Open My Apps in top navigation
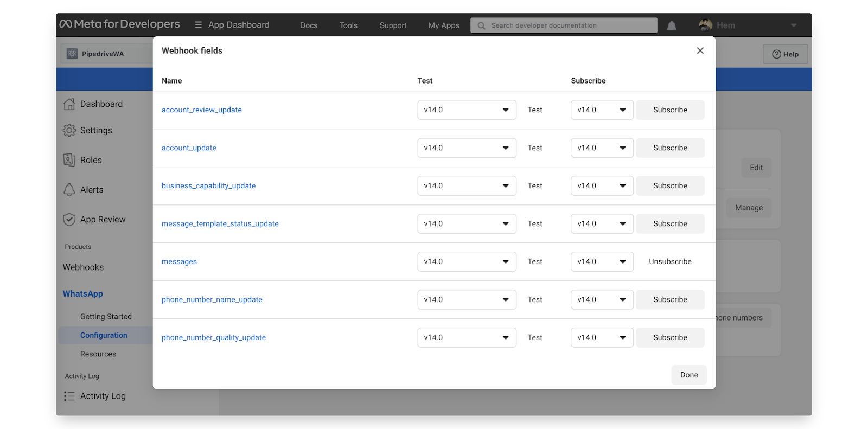868x429 pixels. 443,25
